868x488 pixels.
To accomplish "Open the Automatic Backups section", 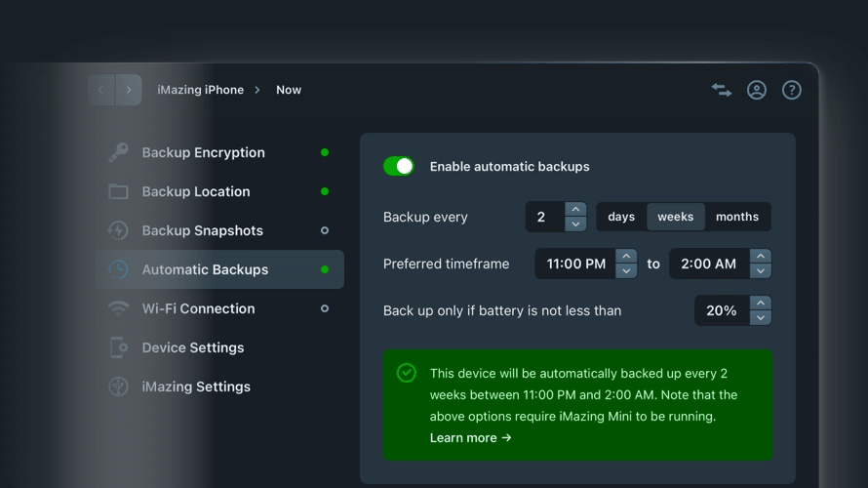I will point(205,269).
